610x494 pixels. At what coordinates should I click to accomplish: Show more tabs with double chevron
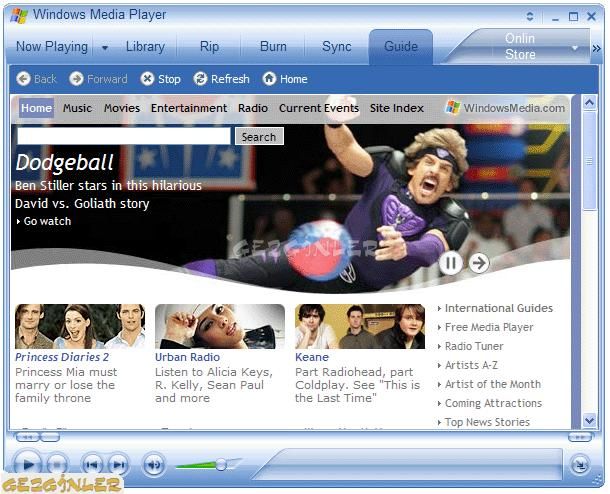tap(597, 48)
